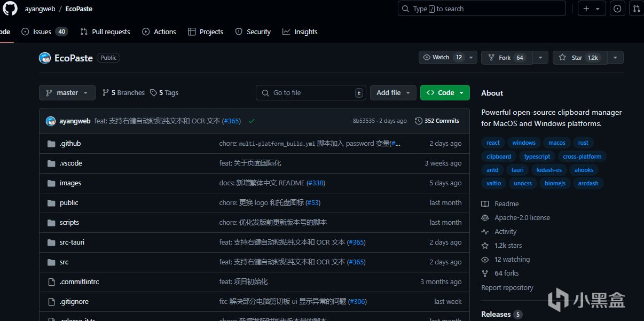Click the Readme book icon
The height and width of the screenshot is (321, 644).
pos(485,204)
